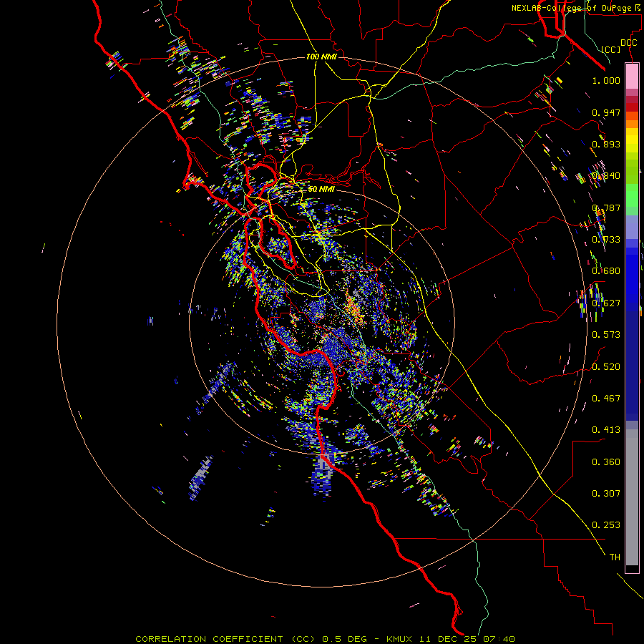Click the 1.000 value on the color scale

[x=606, y=80]
